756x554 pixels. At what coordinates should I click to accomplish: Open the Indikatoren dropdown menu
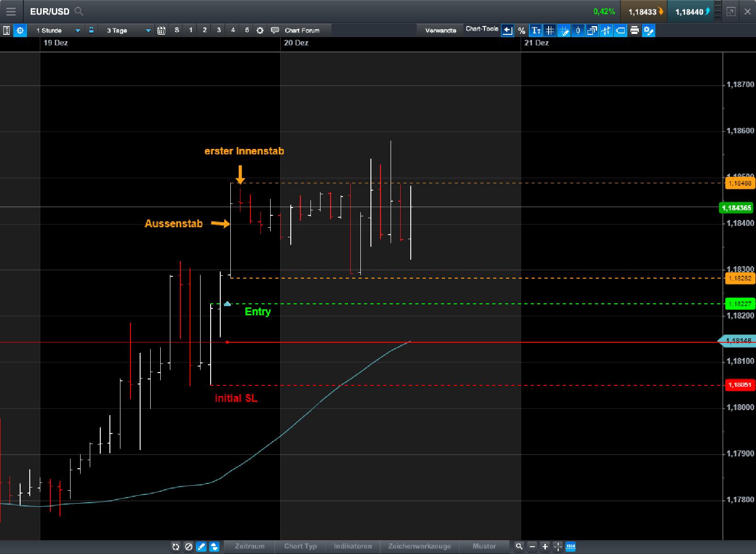pos(353,546)
